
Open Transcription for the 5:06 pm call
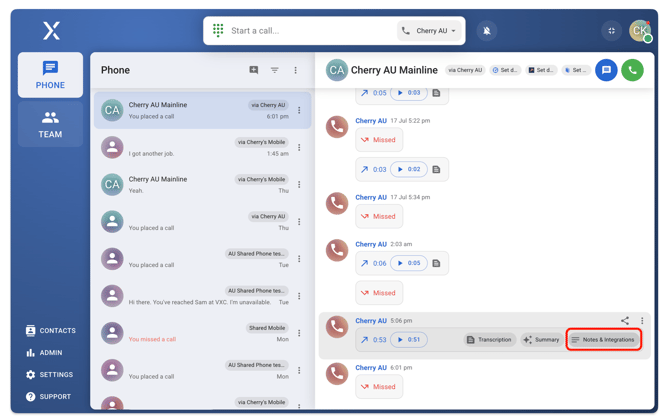click(489, 340)
